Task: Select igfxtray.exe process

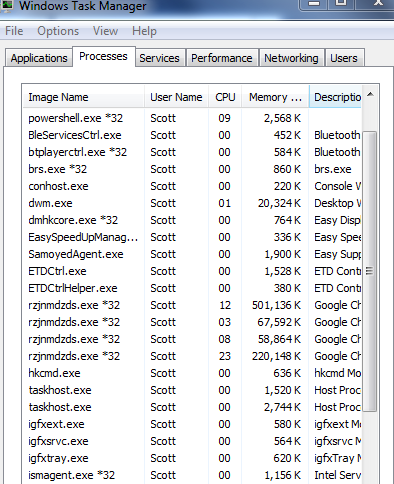Action: 192,458
